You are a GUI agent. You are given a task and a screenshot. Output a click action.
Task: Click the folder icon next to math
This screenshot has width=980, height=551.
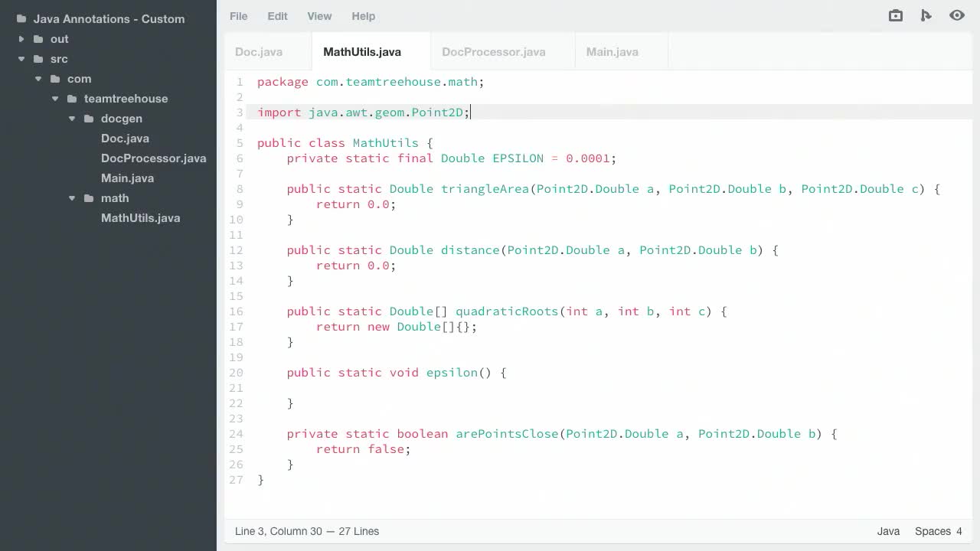(88, 198)
